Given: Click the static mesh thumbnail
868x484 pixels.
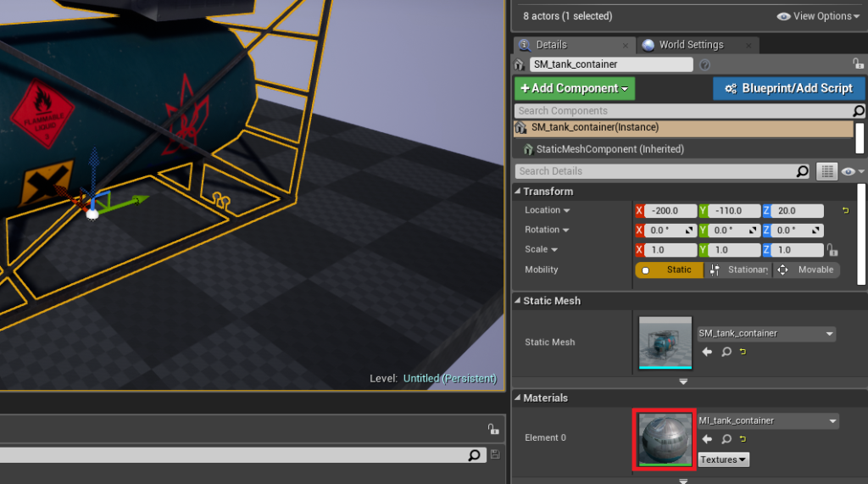Looking at the screenshot, I should coord(665,342).
